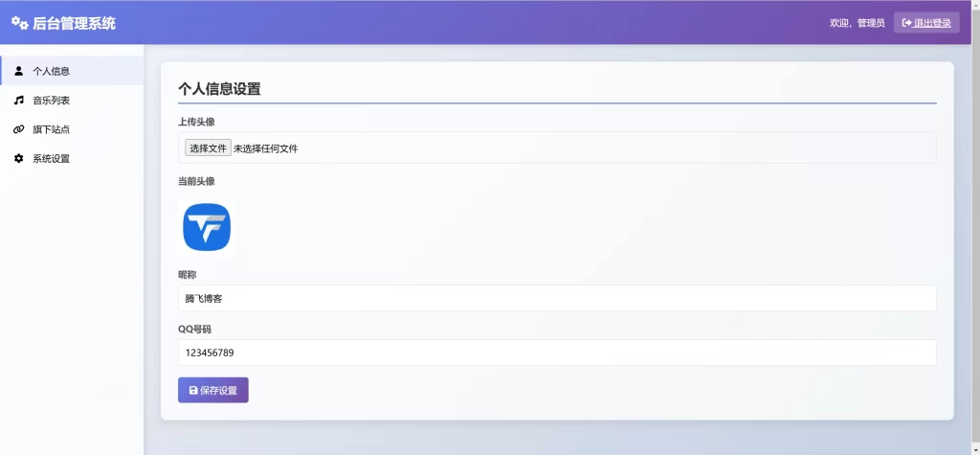980x455 pixels.
Task: Click the 欢迎，管理员 greeting text
Action: point(857,23)
